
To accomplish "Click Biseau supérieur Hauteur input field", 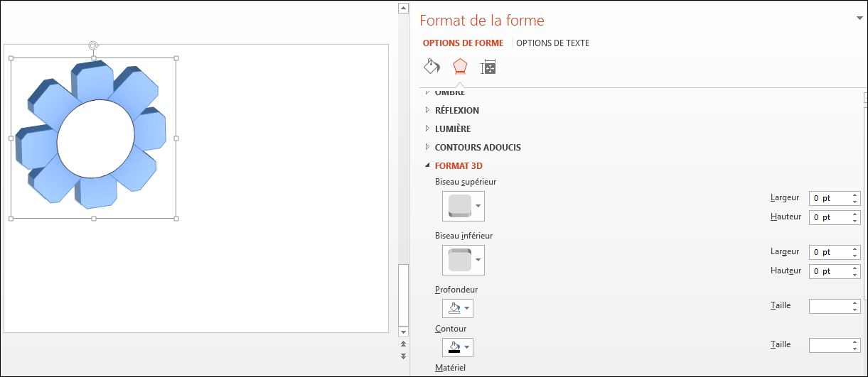I will (830, 217).
